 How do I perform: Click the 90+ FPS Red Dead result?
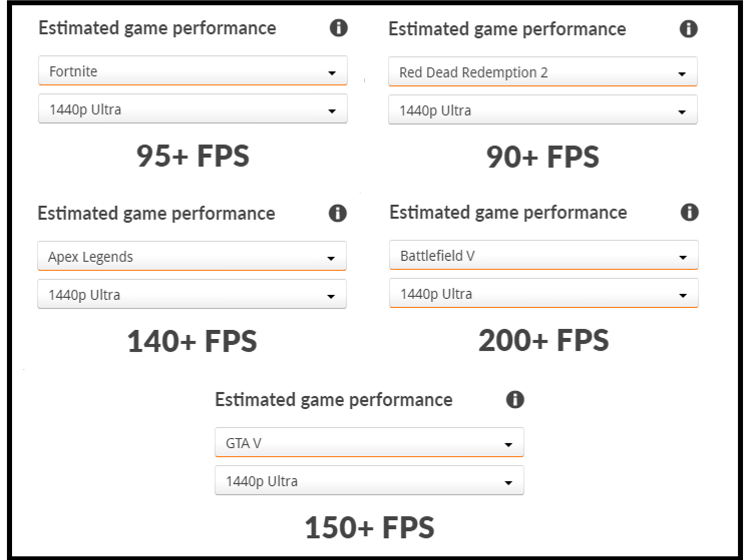pos(543,157)
